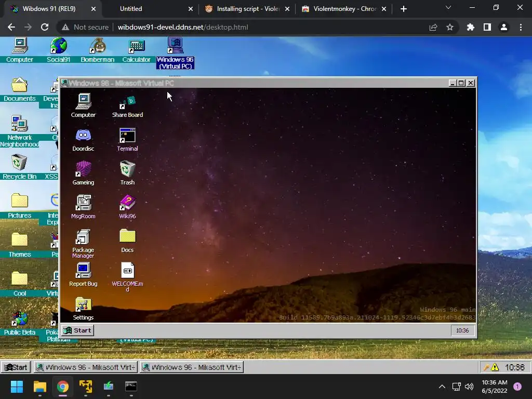Open the Windows 11 Start menu
The height and width of the screenshot is (399, 532).
click(17, 387)
